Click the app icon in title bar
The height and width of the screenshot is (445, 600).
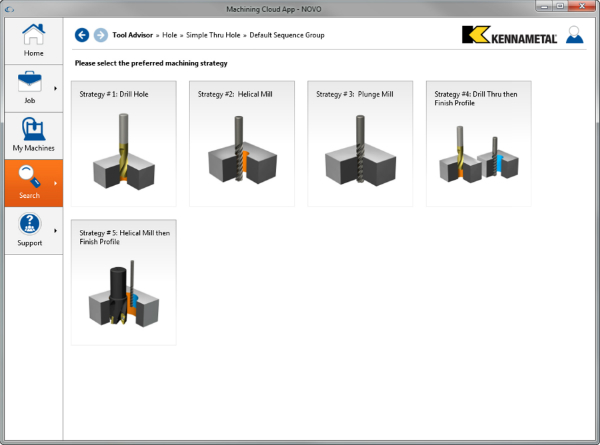tap(10, 9)
